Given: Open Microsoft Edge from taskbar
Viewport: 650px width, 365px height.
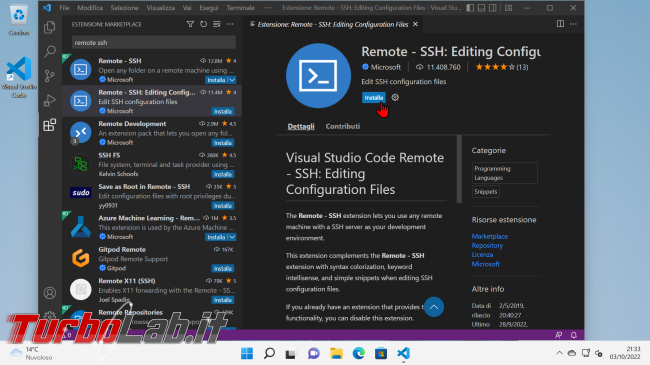Looking at the screenshot, I should tap(359, 353).
